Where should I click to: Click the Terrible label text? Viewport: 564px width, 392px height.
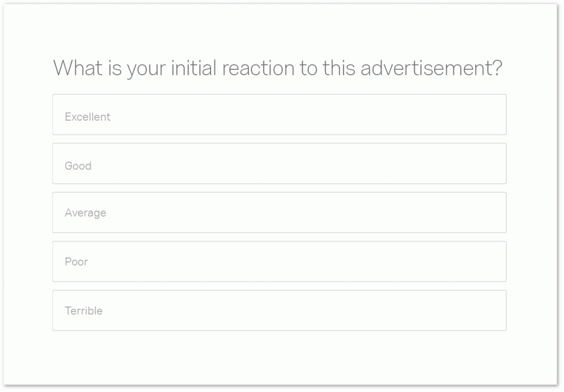coord(84,311)
